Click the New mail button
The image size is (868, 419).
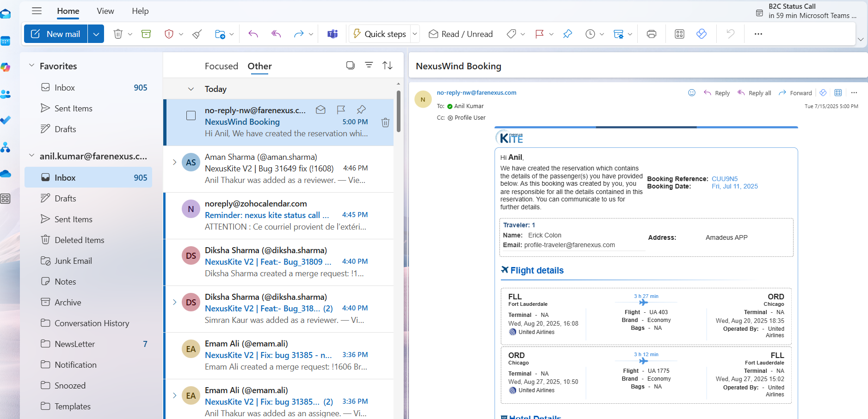coord(56,34)
